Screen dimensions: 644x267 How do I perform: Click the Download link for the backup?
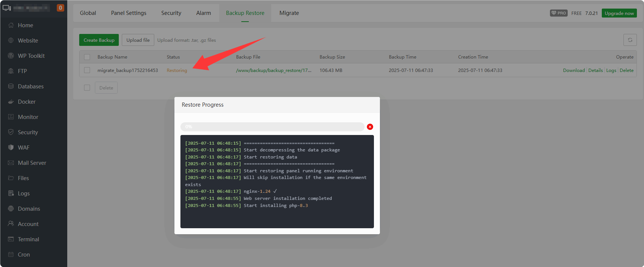coord(573,70)
